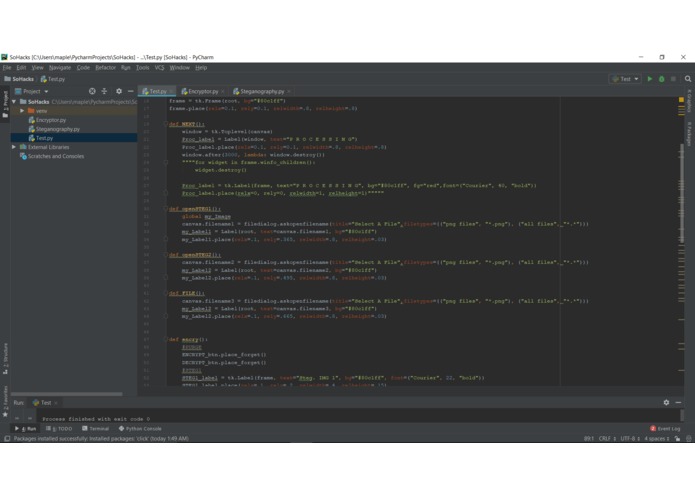
Task: Click the Locate/scroll-from-source icon in Project panel
Action: (92, 91)
